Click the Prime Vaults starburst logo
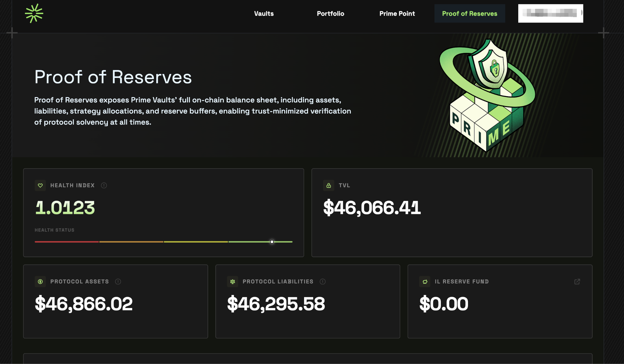Screen dimensions: 624x364 [34, 13]
